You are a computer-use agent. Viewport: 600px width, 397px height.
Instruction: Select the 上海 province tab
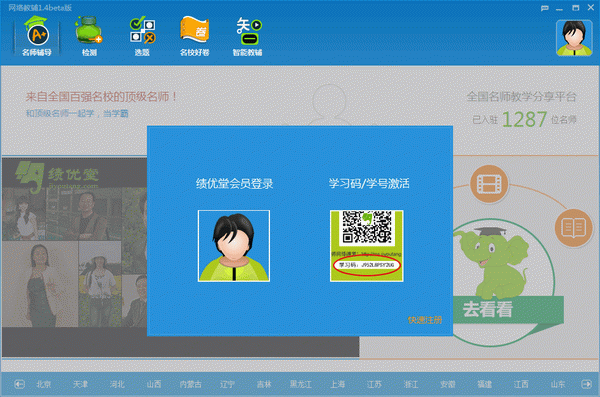pos(338,384)
